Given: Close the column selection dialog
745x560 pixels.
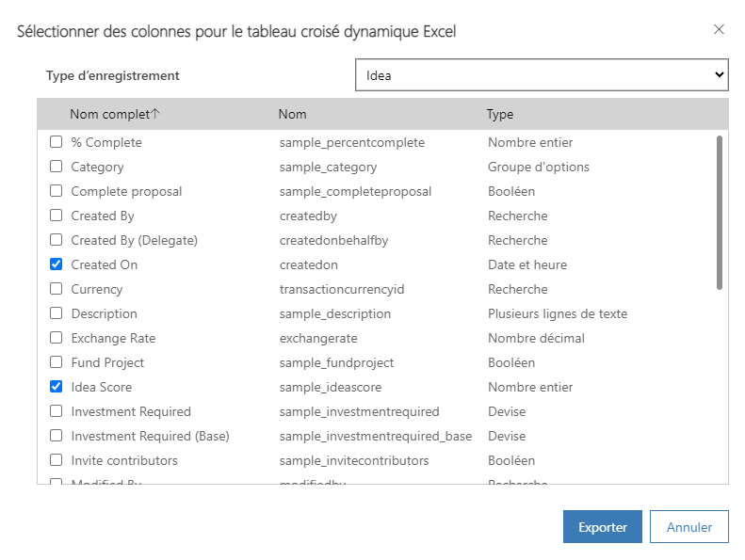Looking at the screenshot, I should [719, 29].
